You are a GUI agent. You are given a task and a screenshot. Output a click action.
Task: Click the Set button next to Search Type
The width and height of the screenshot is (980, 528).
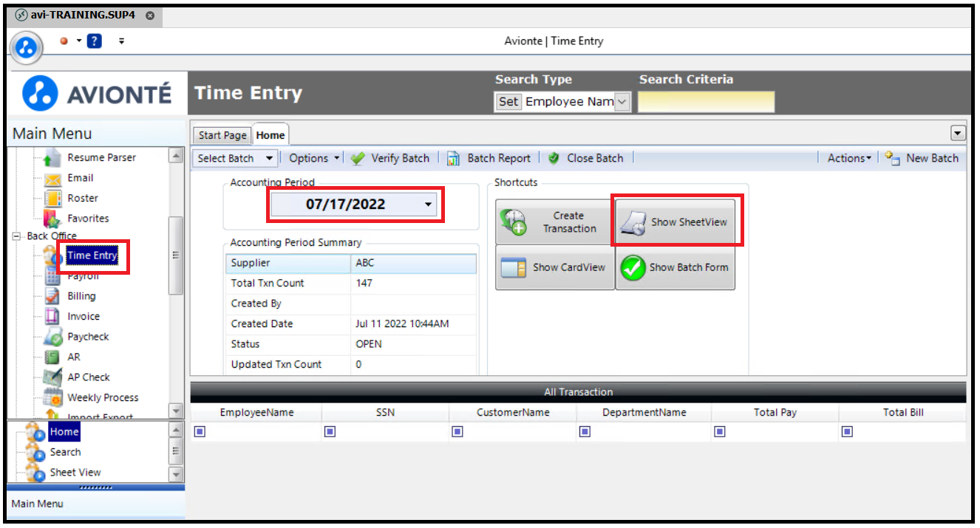coord(508,102)
